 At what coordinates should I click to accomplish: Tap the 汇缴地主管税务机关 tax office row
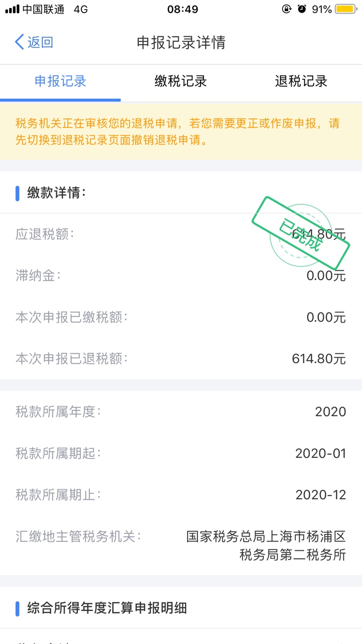point(181,545)
